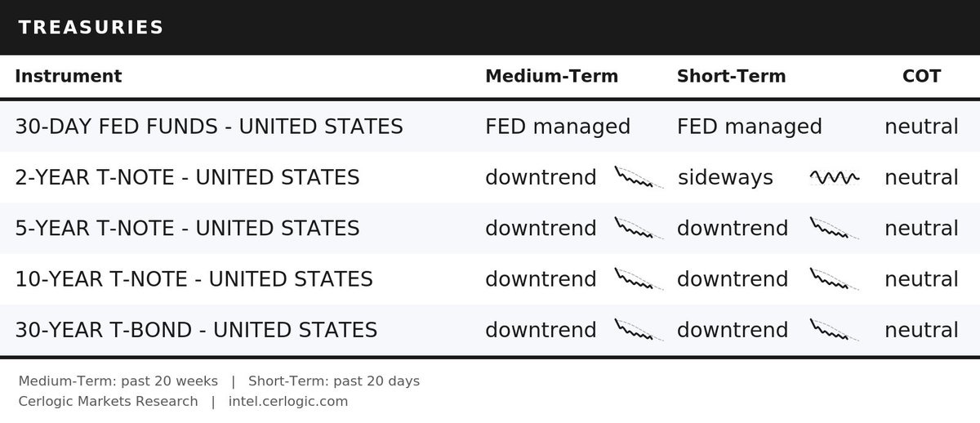Screen dimensions: 980x423
Task: Click the Cerlogic Markets Research footer text
Action: tap(108, 401)
